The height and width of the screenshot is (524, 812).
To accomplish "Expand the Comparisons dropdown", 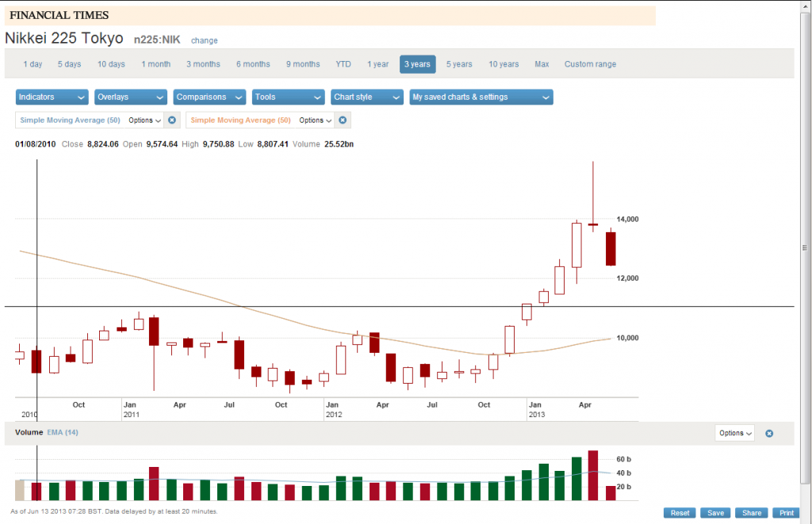I will 209,97.
